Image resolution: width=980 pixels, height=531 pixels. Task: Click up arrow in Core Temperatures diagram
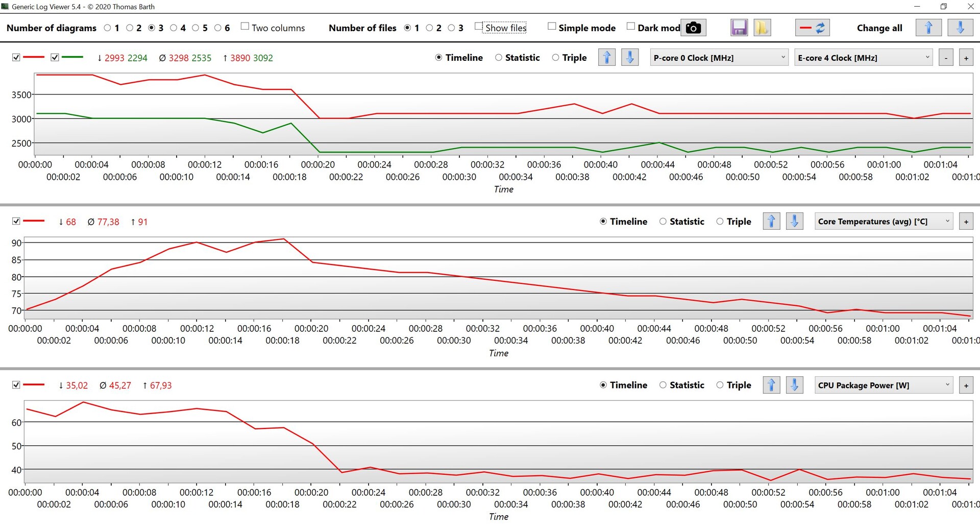[x=771, y=222]
